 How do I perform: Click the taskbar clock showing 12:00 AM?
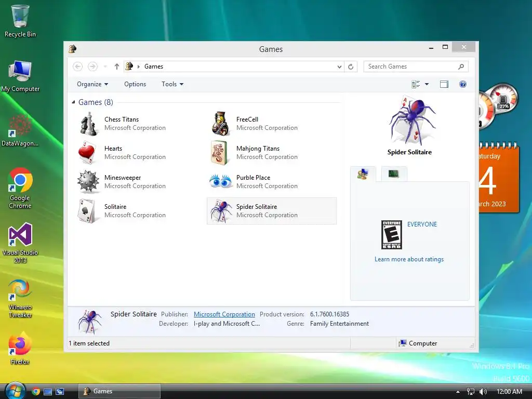click(509, 392)
